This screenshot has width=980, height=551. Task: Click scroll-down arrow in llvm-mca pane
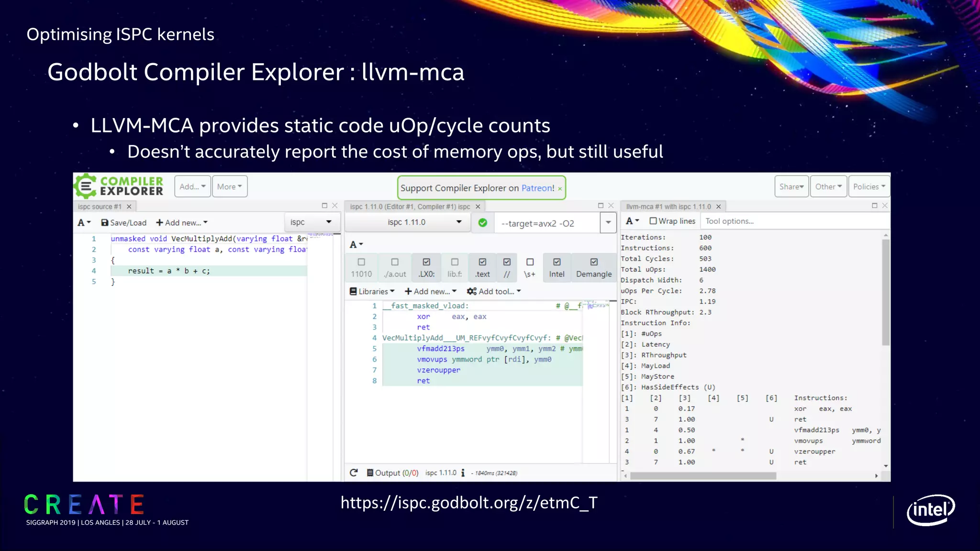coord(886,466)
